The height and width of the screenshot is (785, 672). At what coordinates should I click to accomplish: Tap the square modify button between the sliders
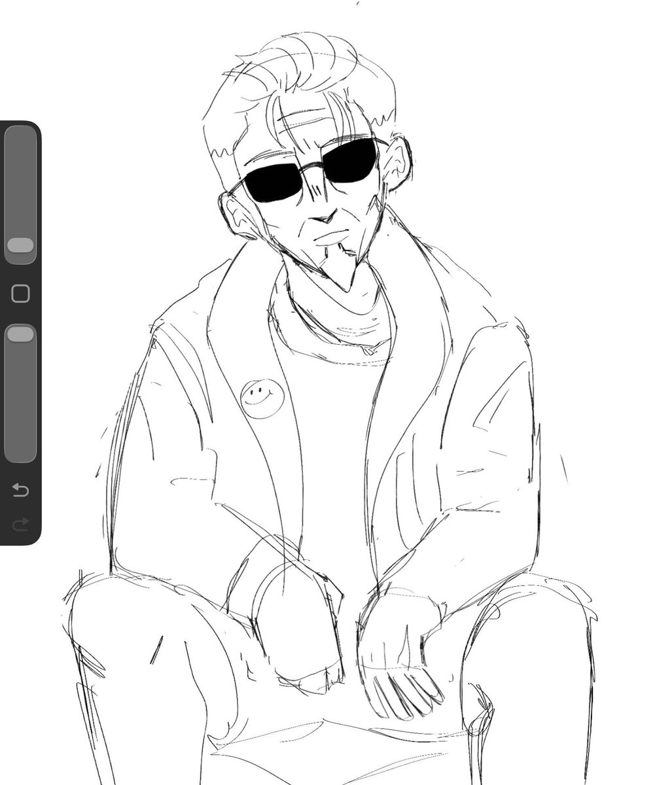pos(21,294)
